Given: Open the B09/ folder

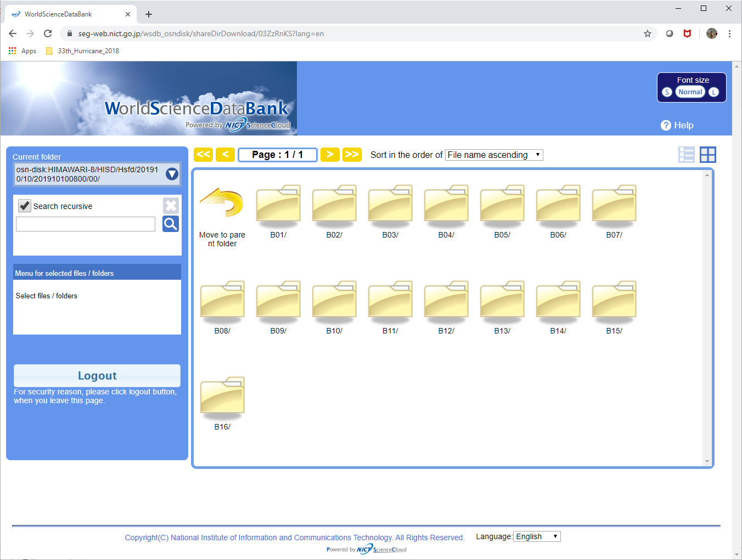Looking at the screenshot, I should [278, 303].
